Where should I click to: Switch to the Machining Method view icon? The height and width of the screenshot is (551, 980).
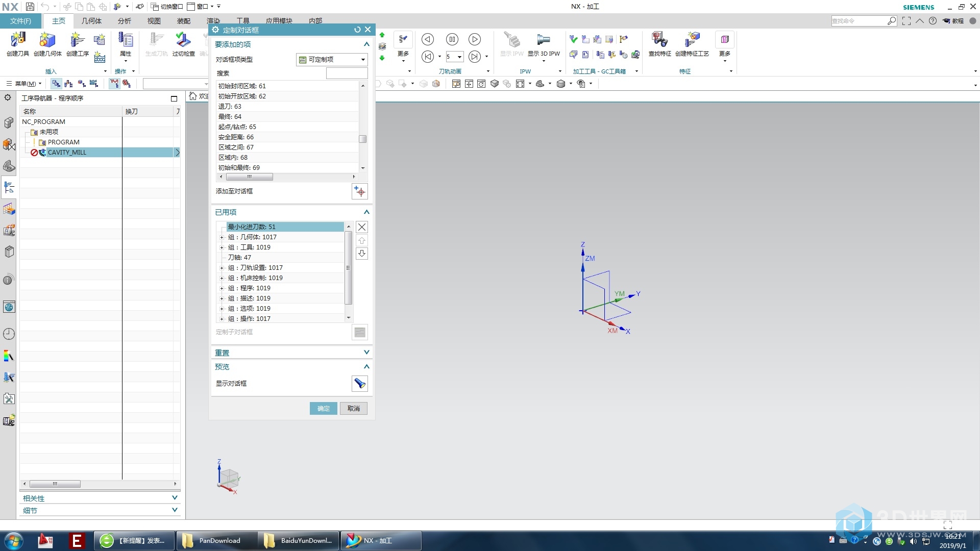[94, 84]
